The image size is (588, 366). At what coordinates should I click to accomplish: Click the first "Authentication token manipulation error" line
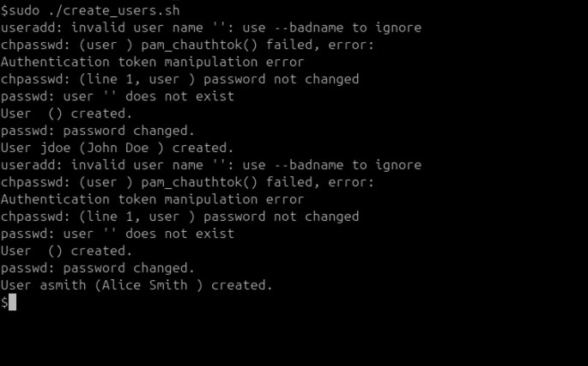pos(152,62)
